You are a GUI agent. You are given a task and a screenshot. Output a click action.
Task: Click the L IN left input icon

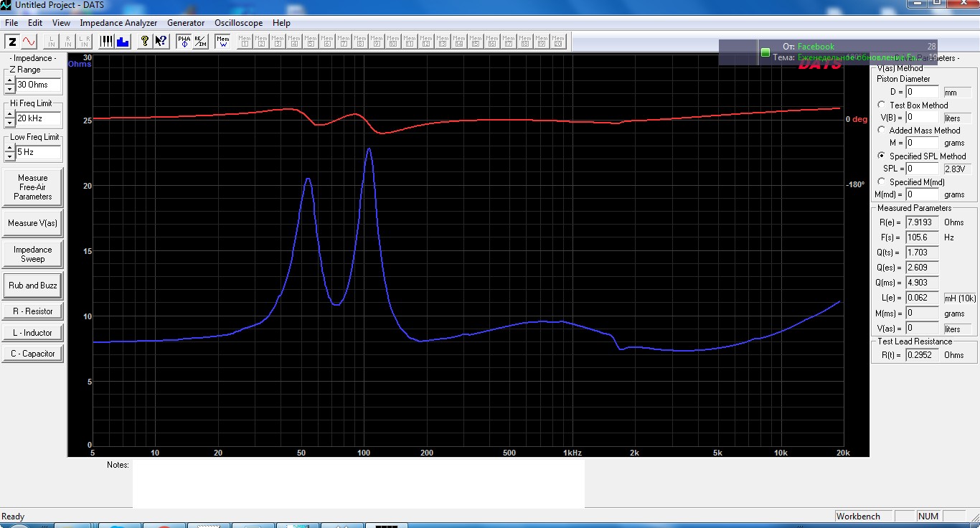click(51, 42)
